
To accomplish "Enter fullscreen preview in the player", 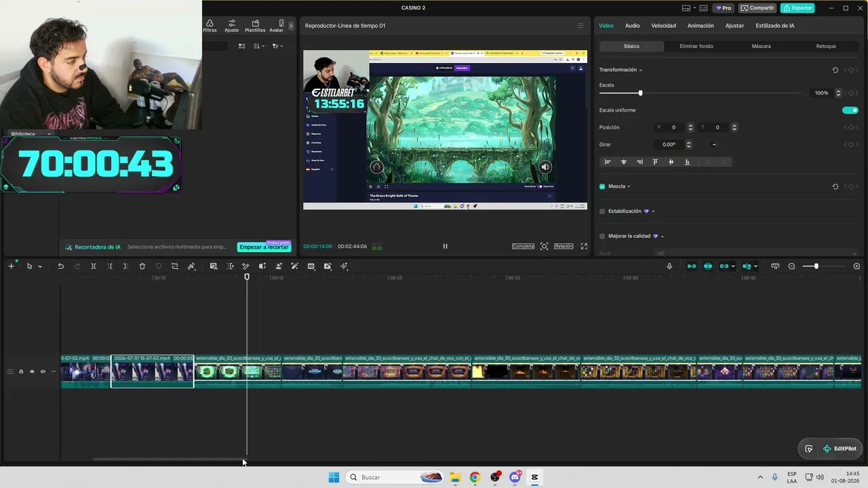I will 584,247.
